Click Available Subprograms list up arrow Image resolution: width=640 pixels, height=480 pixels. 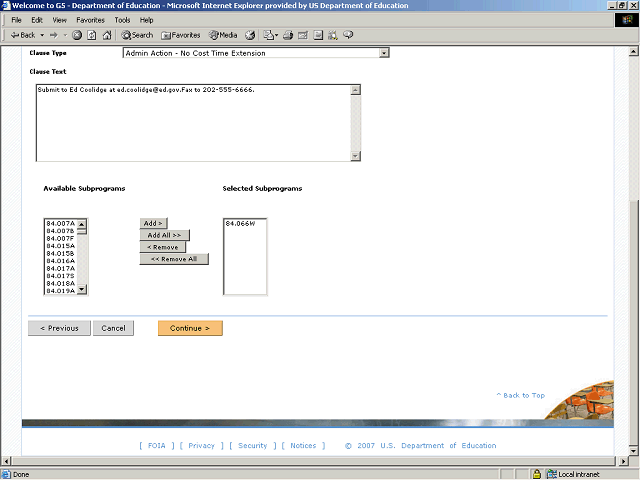point(82,224)
